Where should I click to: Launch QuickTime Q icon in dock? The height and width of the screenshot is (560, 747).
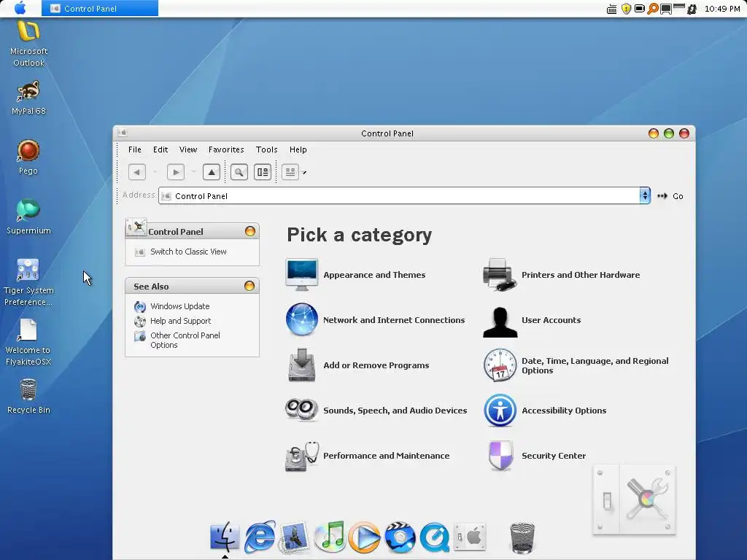[435, 537]
